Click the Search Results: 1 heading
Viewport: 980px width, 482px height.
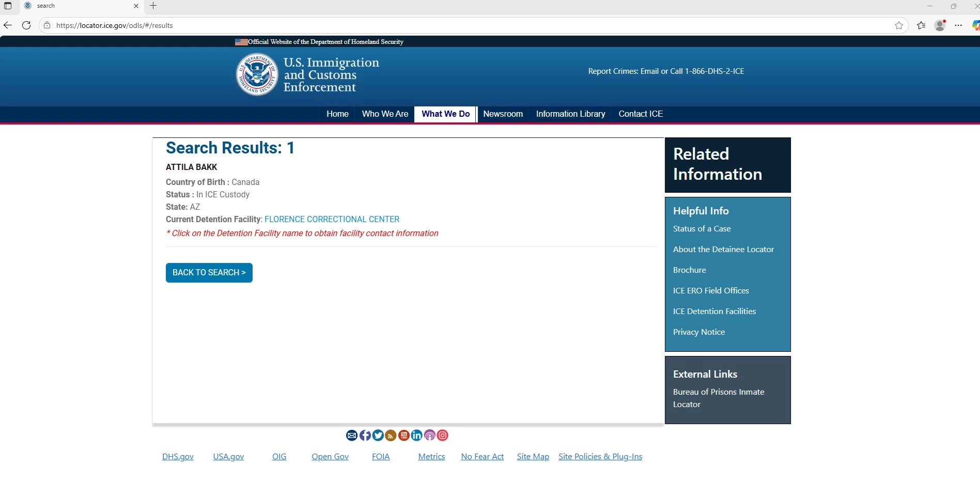pos(230,148)
